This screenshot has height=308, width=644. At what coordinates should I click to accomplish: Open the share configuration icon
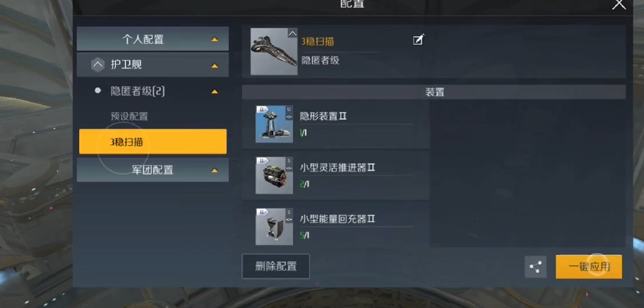coord(535,267)
